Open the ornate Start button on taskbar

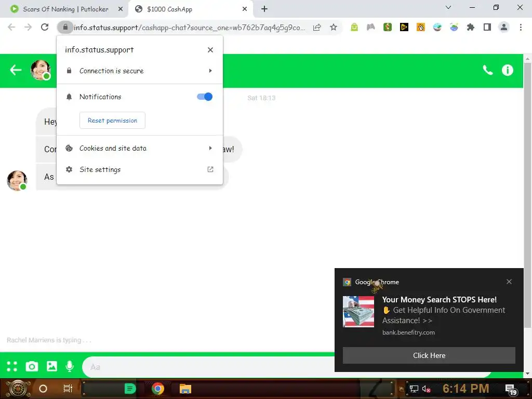point(18,389)
